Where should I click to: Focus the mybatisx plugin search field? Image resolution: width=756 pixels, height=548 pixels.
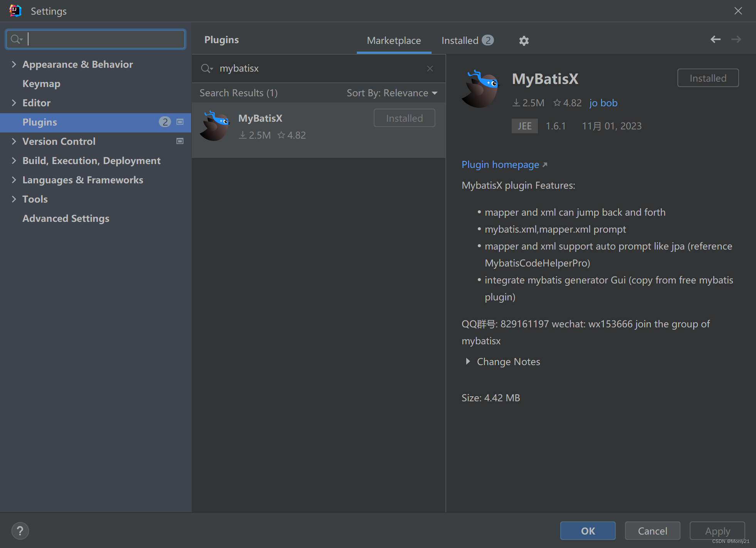[318, 69]
